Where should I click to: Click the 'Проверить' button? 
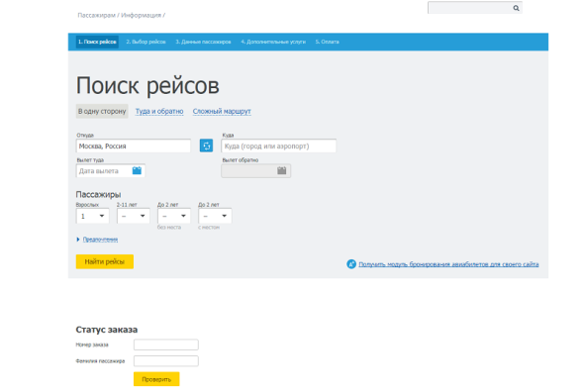(x=156, y=379)
